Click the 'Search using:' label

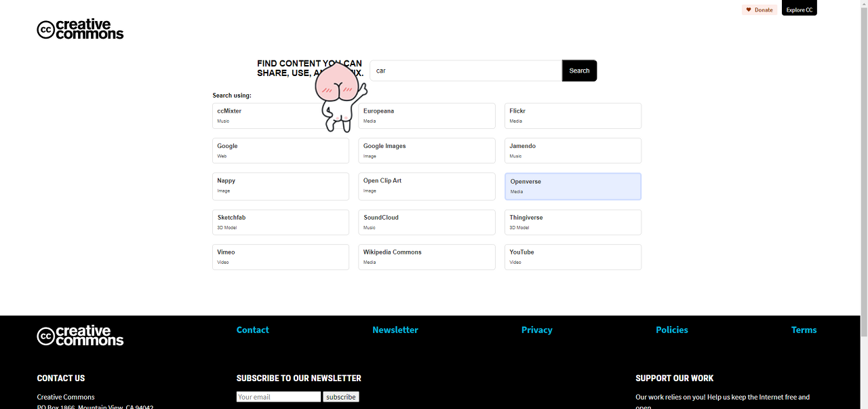[x=232, y=96]
